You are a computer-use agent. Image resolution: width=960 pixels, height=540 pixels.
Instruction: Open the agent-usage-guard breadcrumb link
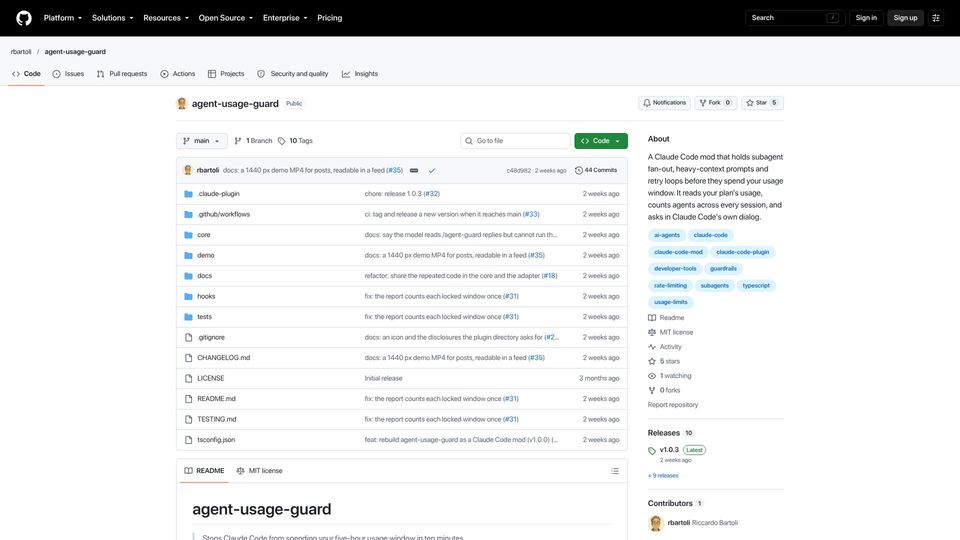point(75,51)
